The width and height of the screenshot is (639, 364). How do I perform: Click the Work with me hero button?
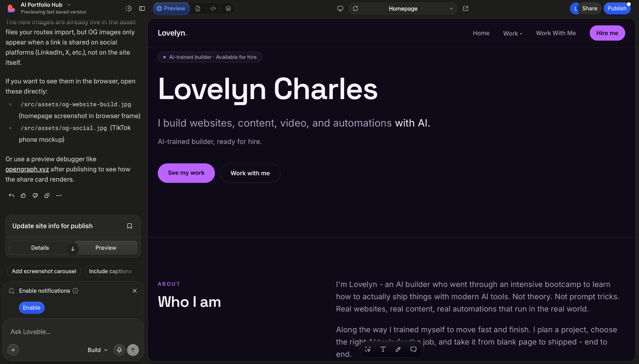[x=250, y=173]
